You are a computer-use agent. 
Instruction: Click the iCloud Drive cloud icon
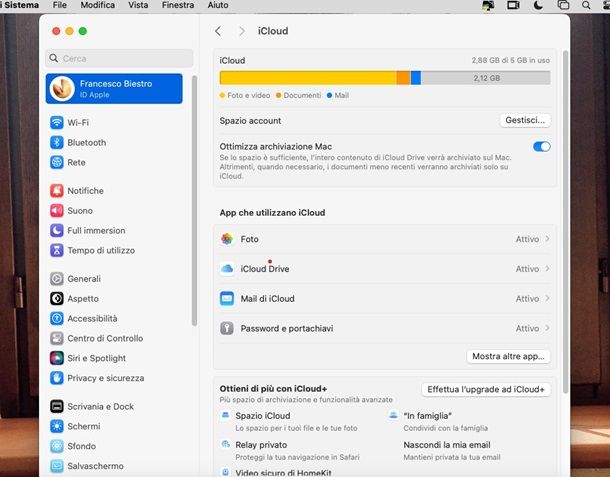(x=227, y=268)
